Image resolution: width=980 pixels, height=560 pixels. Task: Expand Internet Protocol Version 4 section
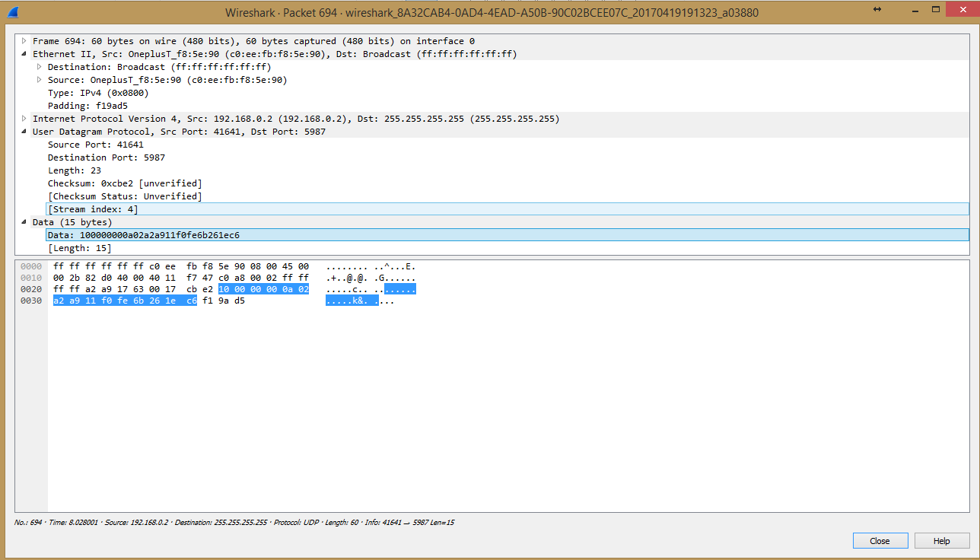[x=24, y=119]
